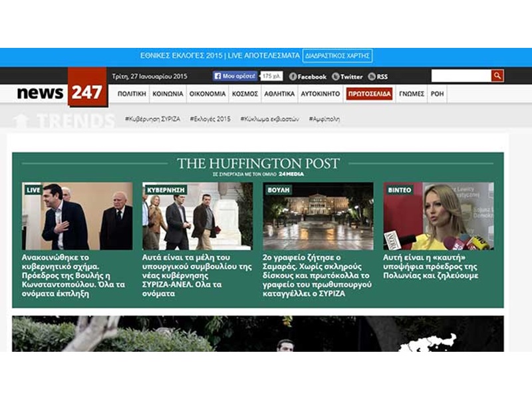Select the red ΠΡΩΤΟΣΕΛΙΔΑ menu item

369,94
